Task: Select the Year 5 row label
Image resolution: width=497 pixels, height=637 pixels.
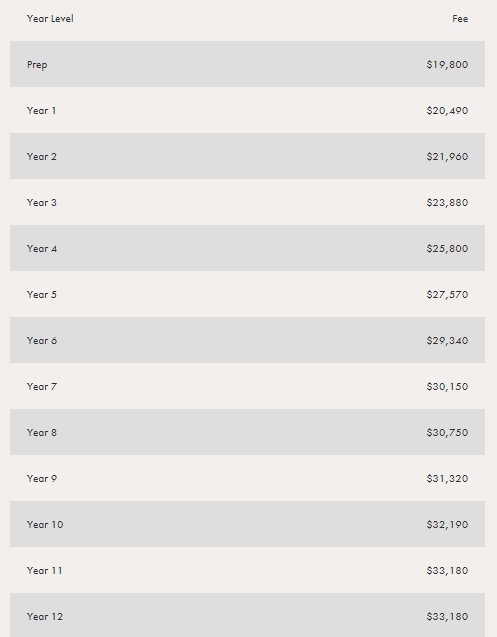Action: tap(41, 295)
